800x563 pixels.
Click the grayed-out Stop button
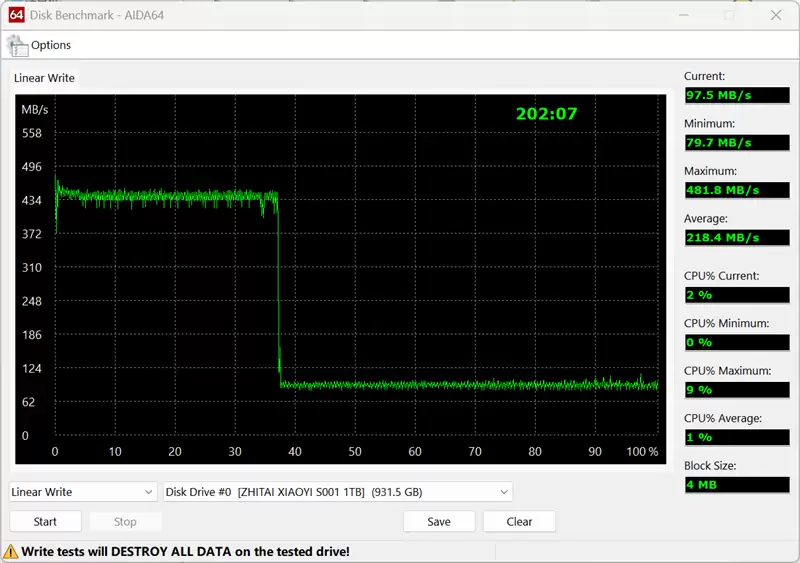tap(126, 522)
